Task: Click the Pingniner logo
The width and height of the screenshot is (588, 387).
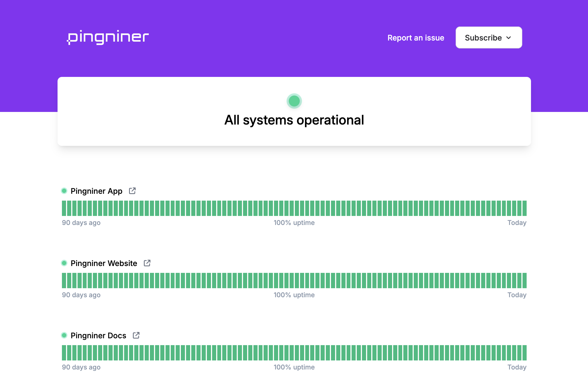Action: [108, 37]
